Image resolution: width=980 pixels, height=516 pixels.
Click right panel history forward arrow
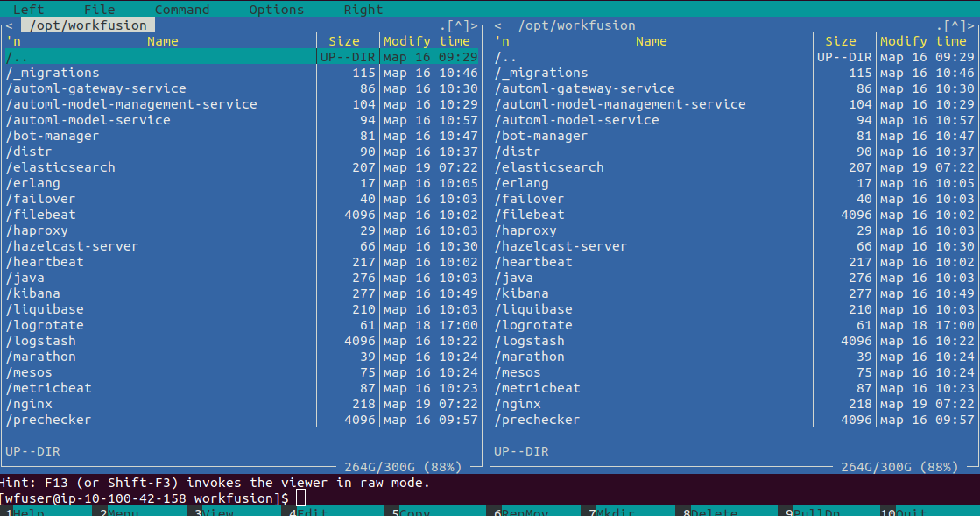970,25
